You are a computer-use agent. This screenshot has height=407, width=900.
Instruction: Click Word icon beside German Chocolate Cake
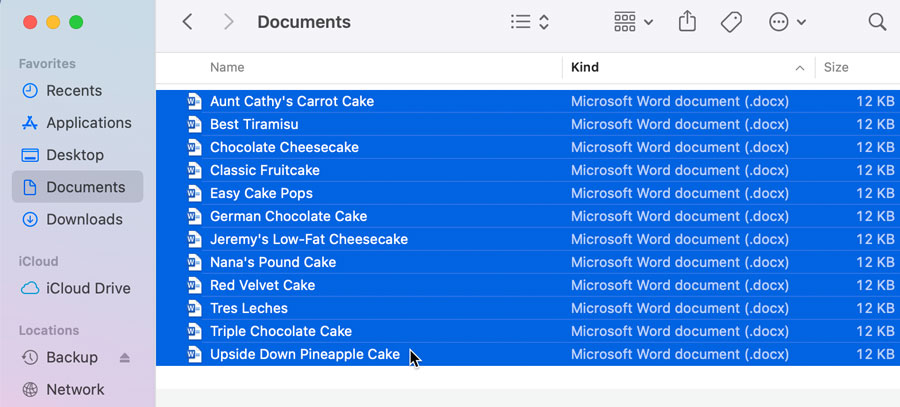(195, 216)
